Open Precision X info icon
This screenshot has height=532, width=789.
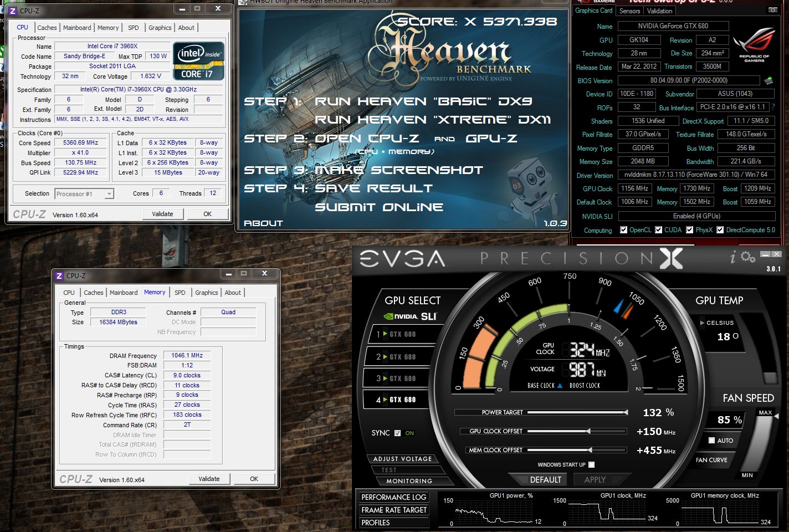click(x=732, y=257)
